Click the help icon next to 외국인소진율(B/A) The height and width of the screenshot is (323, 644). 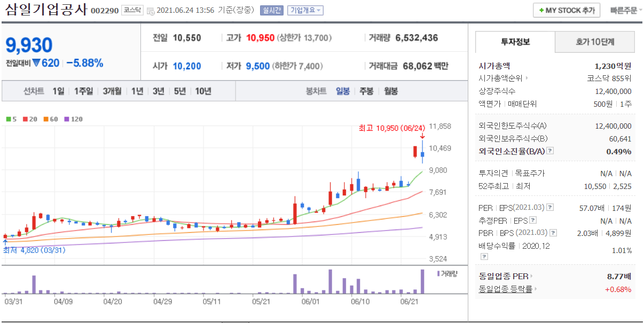coord(550,151)
